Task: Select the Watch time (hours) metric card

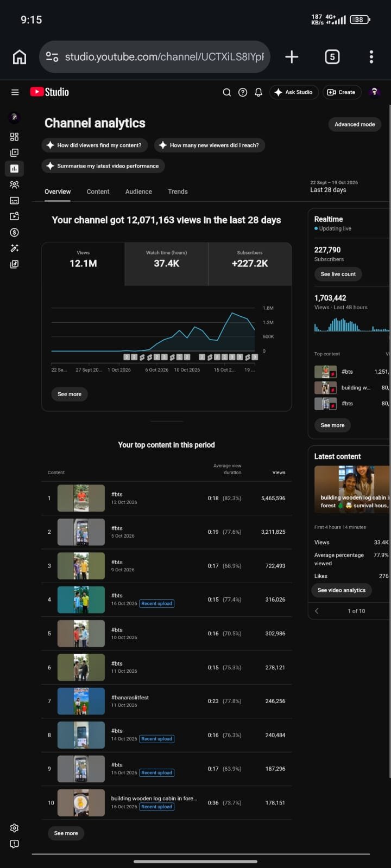Action: (166, 264)
